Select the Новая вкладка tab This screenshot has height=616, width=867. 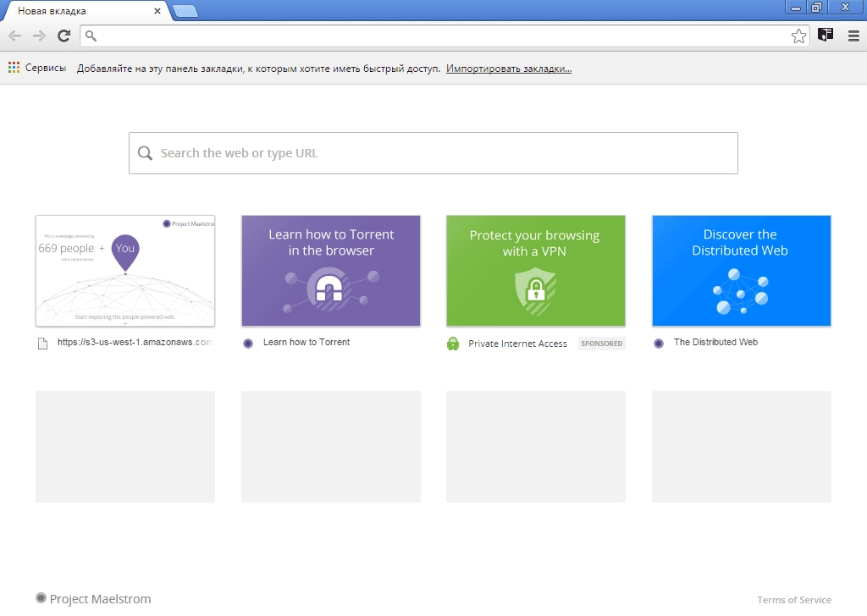pyautogui.click(x=86, y=11)
